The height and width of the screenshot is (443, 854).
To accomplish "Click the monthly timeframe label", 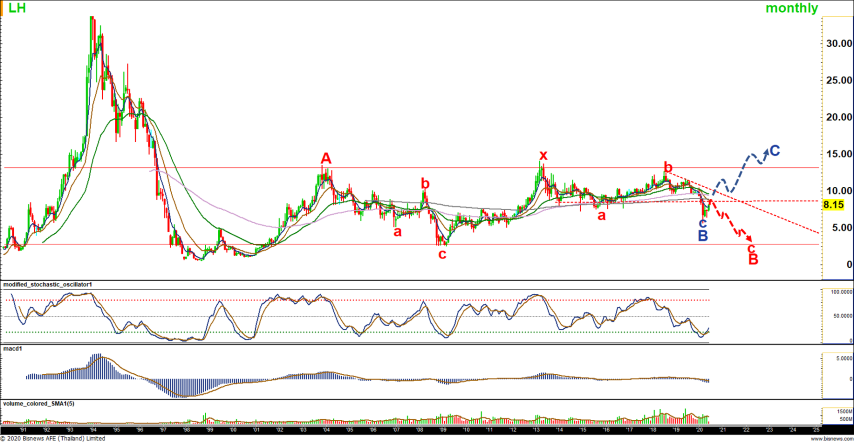I will click(x=792, y=9).
